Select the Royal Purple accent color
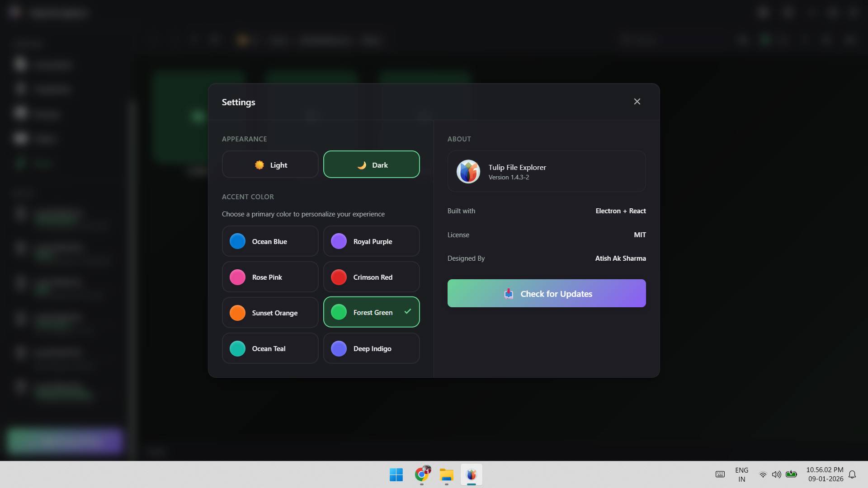Viewport: 868px width, 488px height. click(x=371, y=241)
